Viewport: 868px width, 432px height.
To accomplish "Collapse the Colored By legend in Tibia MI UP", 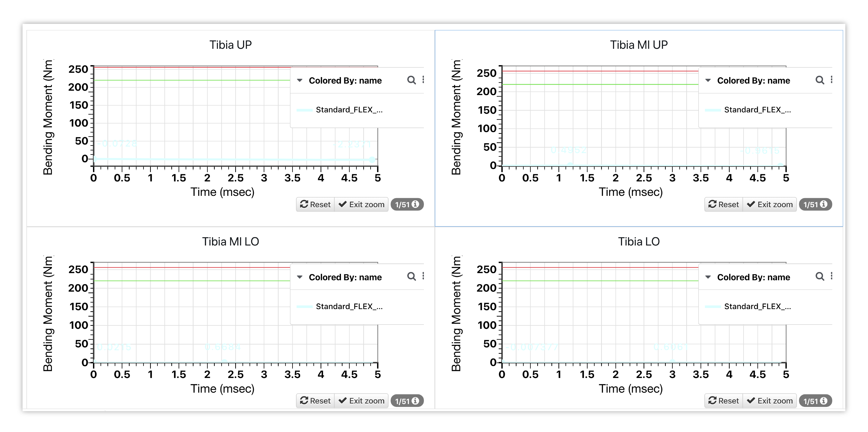I will click(708, 80).
